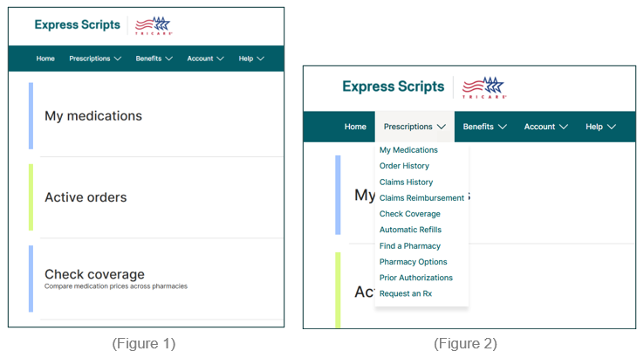
Task: Open the Check coverage card in Figure 1
Action: pyautogui.click(x=156, y=279)
